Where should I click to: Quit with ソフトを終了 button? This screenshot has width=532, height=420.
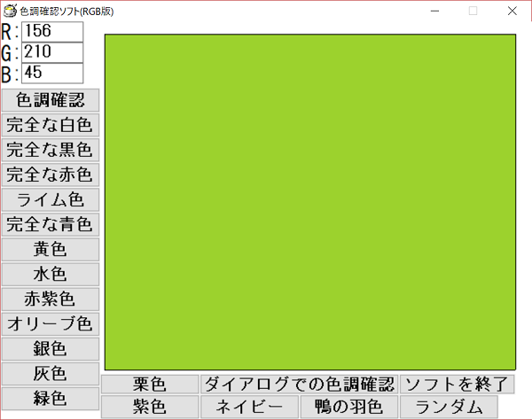[458, 384]
